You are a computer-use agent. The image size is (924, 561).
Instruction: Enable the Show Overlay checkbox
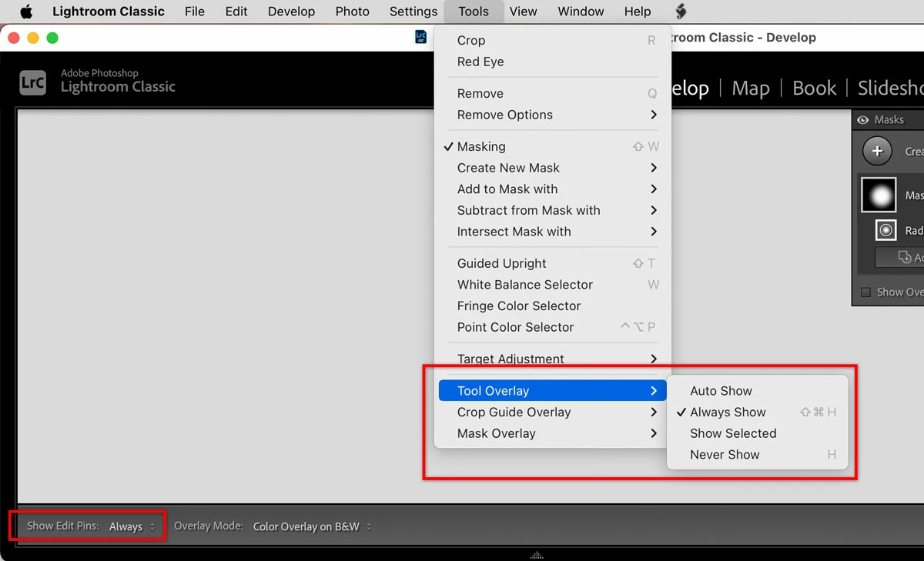(x=865, y=292)
